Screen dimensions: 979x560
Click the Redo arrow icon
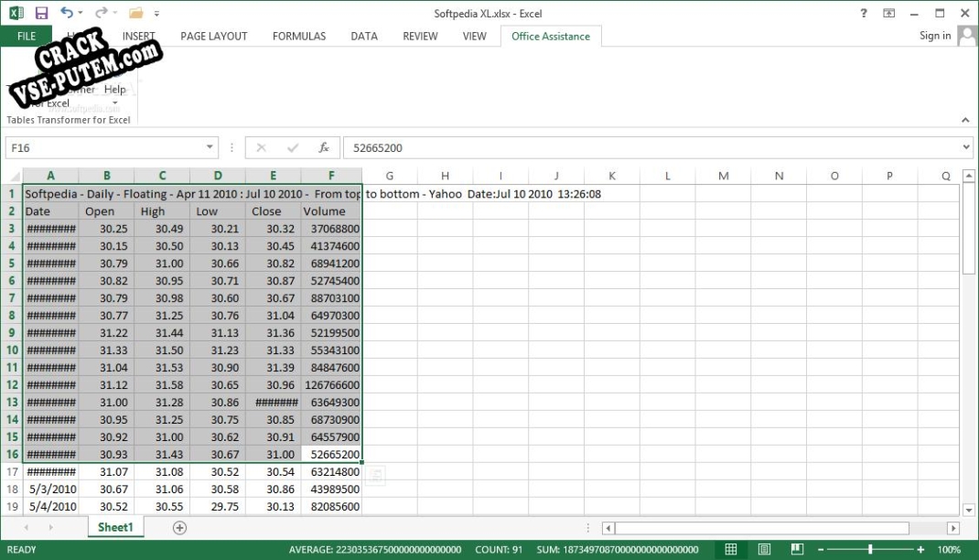click(101, 13)
